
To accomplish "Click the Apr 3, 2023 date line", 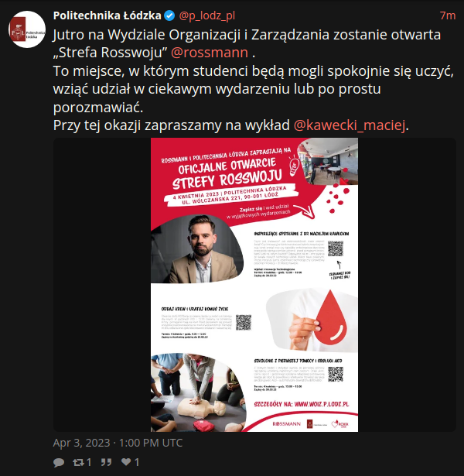I will [118, 443].
